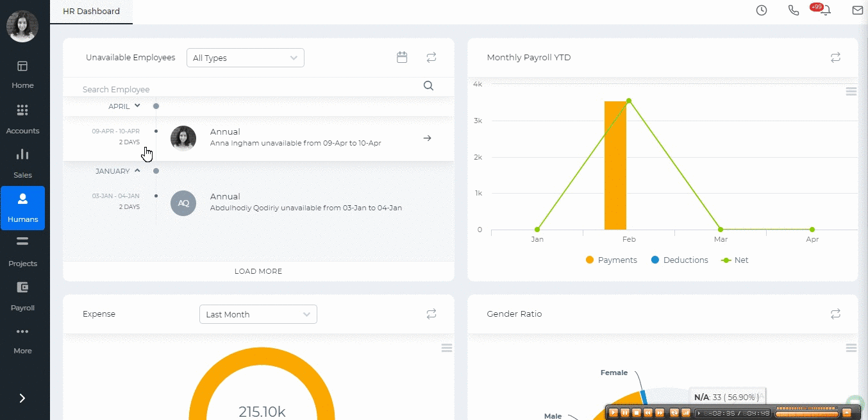Open Expense chart hamburger menu
Image resolution: width=868 pixels, height=420 pixels.
click(x=447, y=348)
